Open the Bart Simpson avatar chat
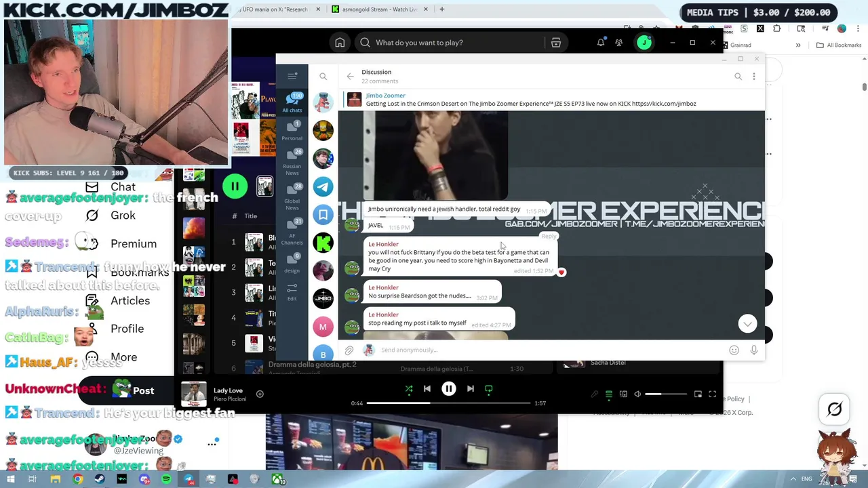Viewport: 868px width, 488px height. [323, 130]
